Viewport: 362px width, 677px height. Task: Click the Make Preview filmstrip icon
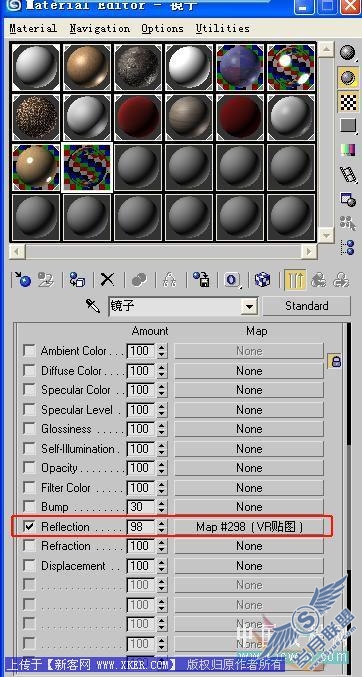348,174
